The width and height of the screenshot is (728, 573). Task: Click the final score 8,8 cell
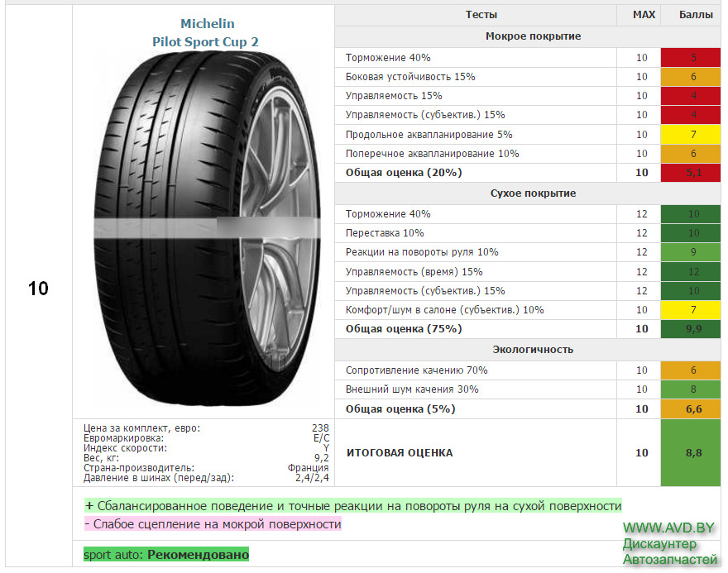pos(691,453)
